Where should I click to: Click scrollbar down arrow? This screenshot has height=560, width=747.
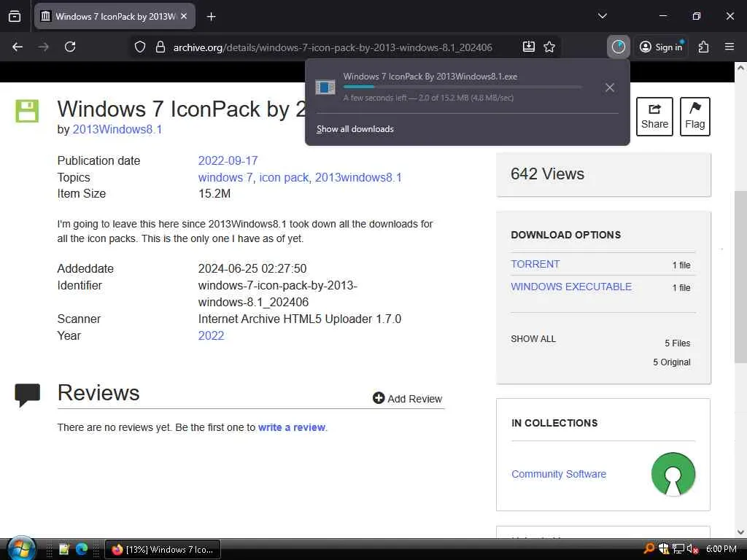click(740, 532)
